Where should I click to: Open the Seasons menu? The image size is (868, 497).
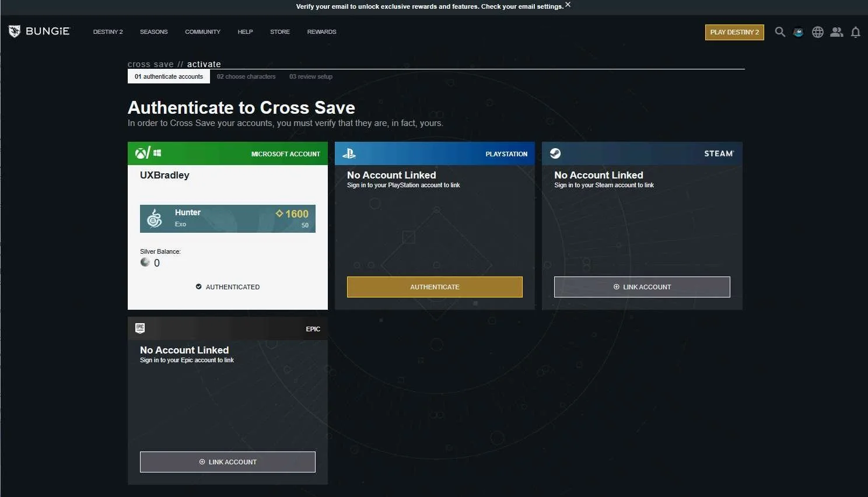tap(154, 32)
